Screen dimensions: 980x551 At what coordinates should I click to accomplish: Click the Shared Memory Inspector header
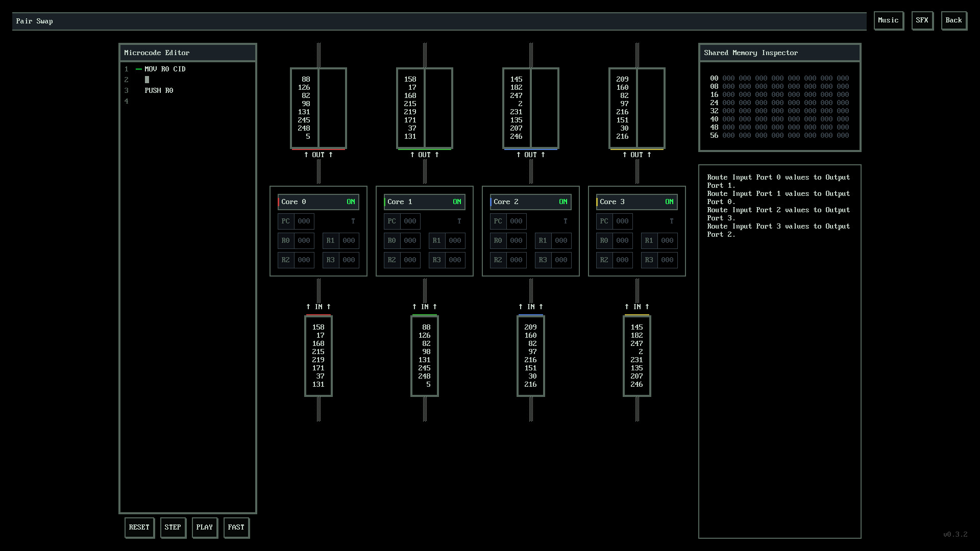750,53
